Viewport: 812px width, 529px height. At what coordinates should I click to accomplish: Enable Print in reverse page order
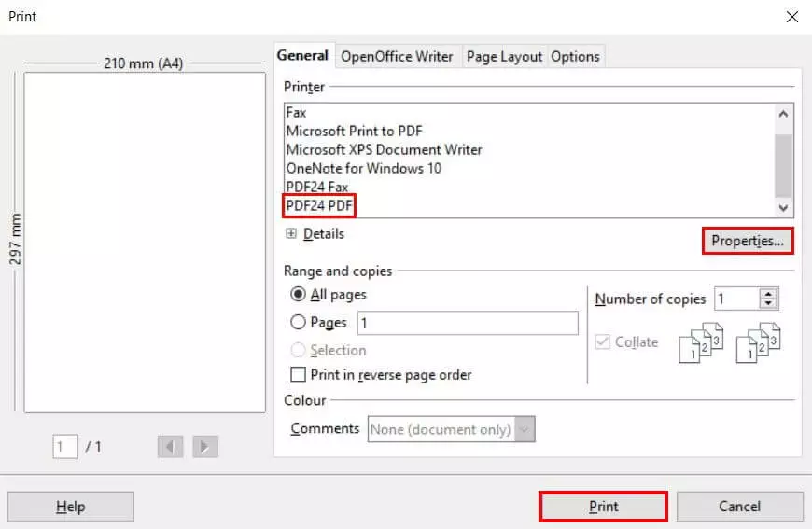pos(299,375)
